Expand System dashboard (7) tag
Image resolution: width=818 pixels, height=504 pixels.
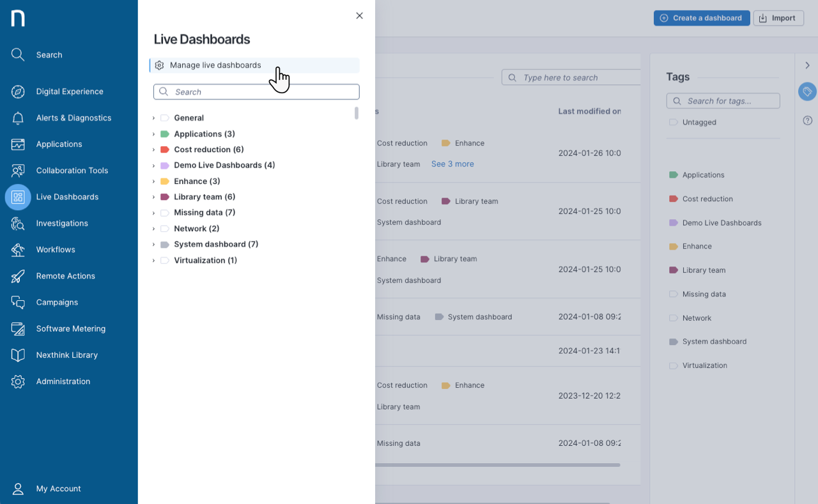(x=153, y=245)
